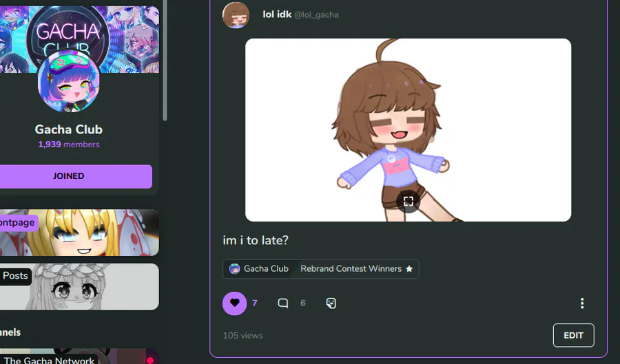The image size is (620, 364).
Task: Click the 105 views text
Action: coord(242,336)
